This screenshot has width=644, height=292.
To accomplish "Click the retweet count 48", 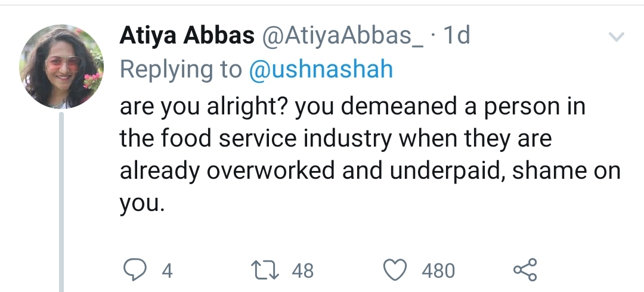I will [x=303, y=271].
